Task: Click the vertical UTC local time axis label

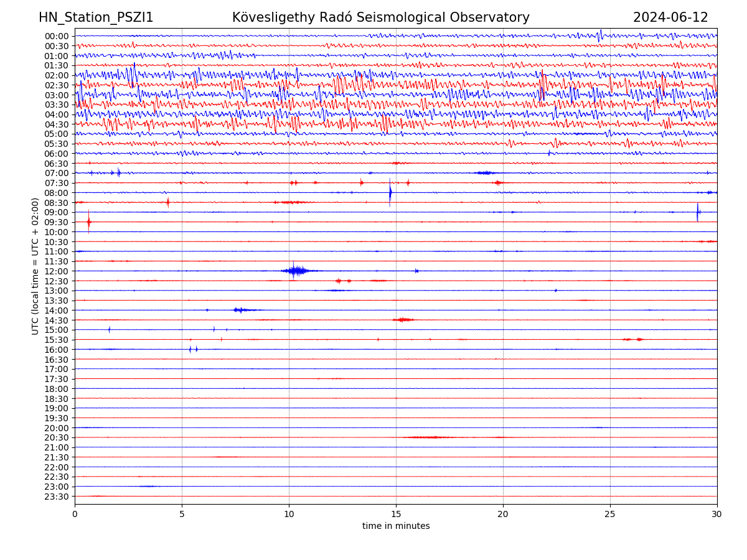Action: pos(35,266)
